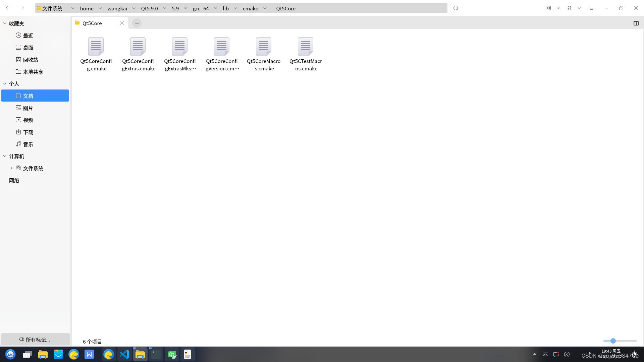Toggle the onscreen keyboard tray icon
Viewport: 644px width, 362px height.
click(x=545, y=354)
